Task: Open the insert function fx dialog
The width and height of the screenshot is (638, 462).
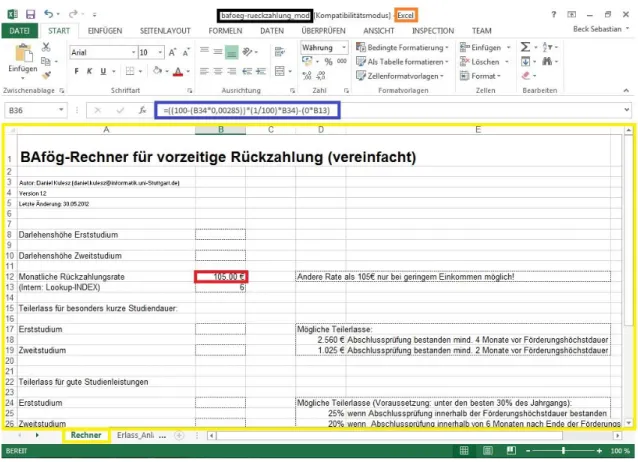Action: (x=142, y=110)
